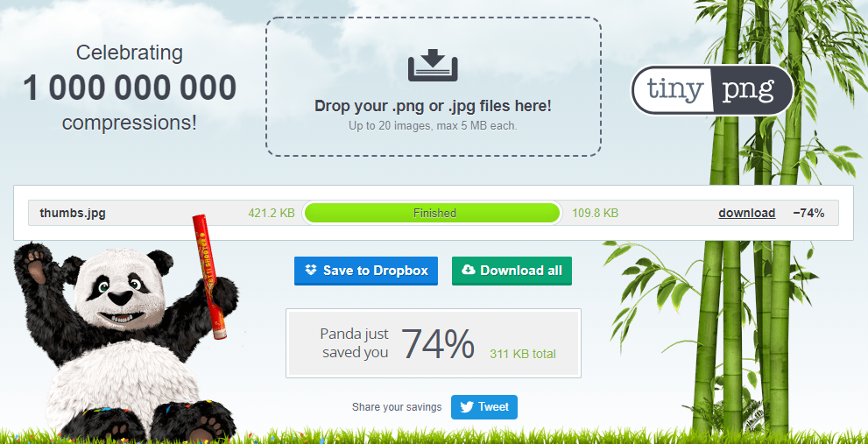Click the 109.8 KB compressed size label

(595, 213)
